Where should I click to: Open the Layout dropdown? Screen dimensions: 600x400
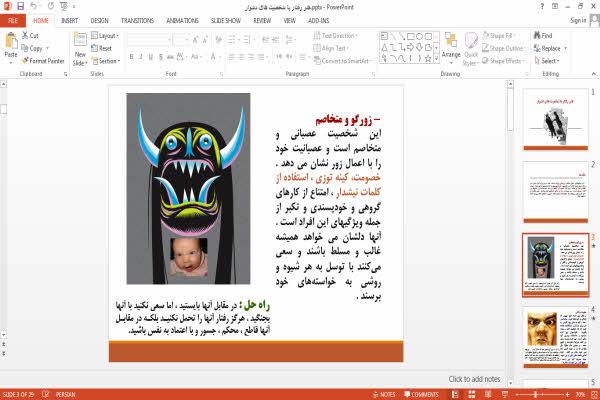point(105,36)
